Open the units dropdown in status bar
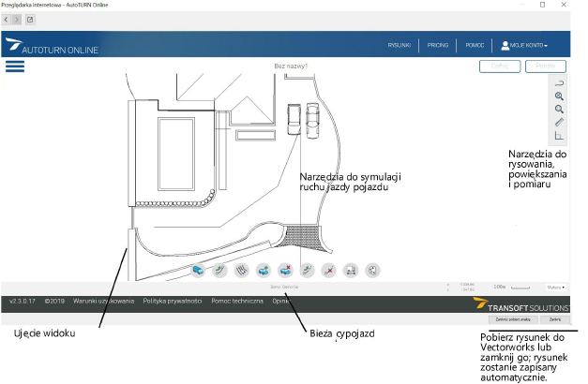 point(556,288)
